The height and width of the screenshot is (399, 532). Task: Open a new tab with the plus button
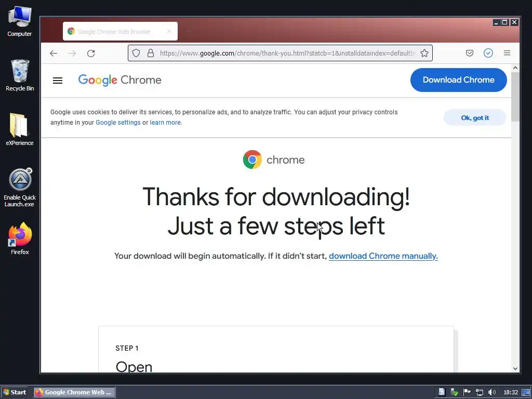(x=188, y=31)
